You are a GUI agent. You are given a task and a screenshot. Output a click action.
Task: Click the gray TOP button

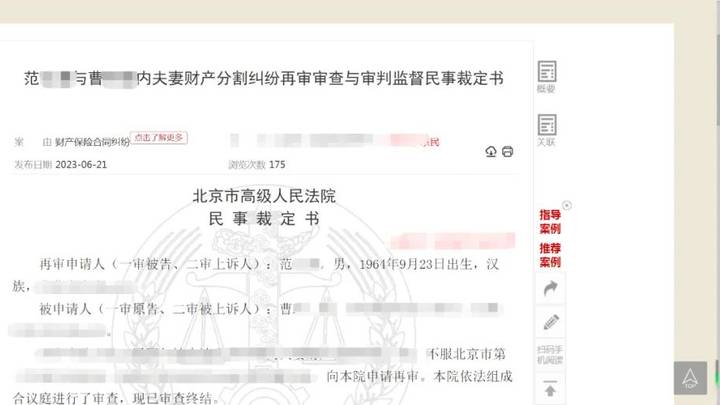tap(690, 378)
